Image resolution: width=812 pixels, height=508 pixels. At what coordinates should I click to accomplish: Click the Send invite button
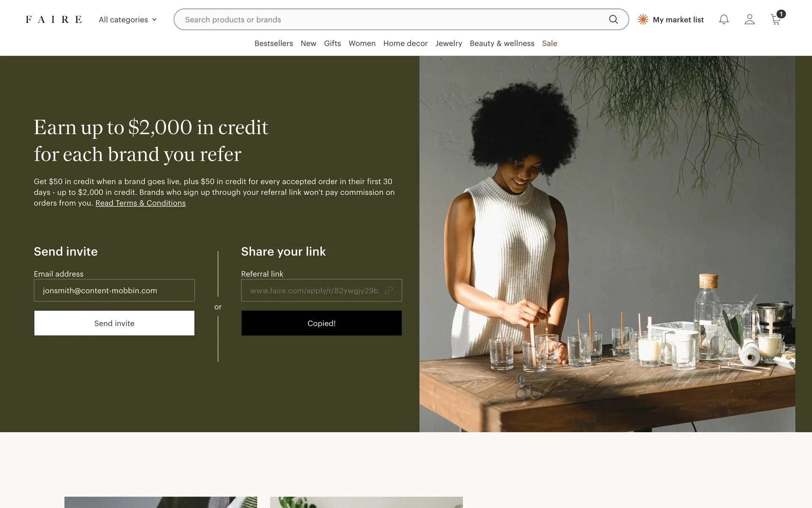point(114,323)
